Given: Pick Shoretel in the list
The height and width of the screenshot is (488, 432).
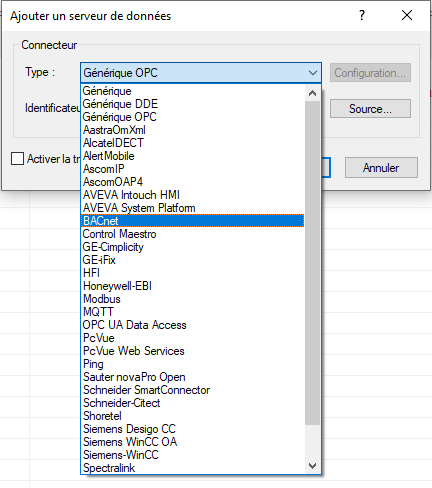Looking at the screenshot, I should [x=193, y=416].
